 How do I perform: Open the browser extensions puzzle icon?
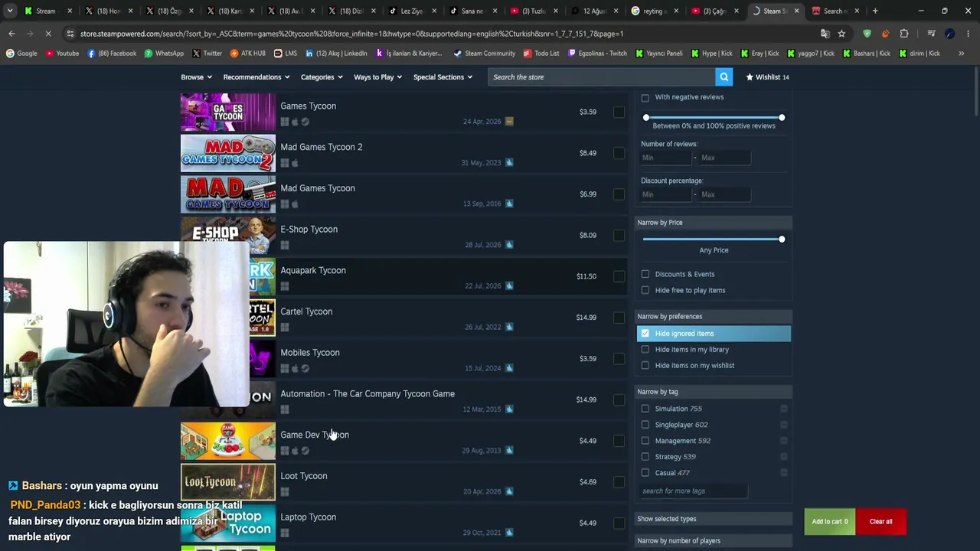tap(904, 34)
